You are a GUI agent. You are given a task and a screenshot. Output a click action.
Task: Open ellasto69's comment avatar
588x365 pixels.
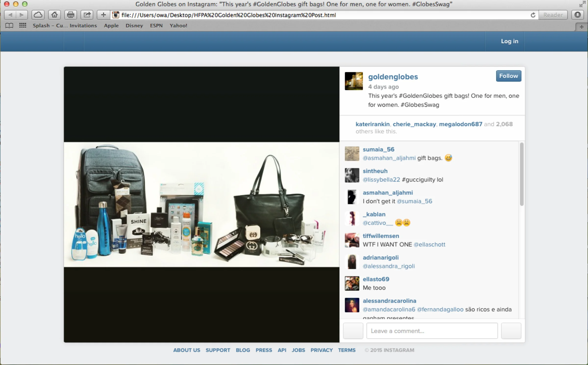(352, 283)
